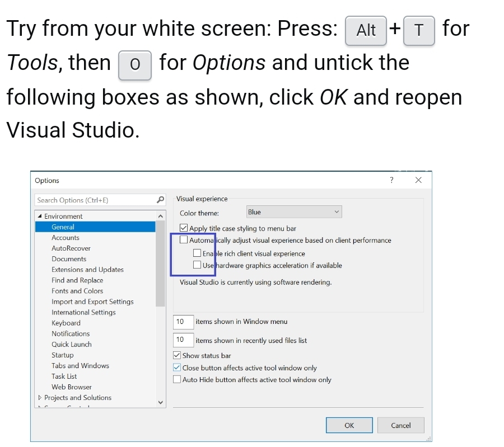Click the search magnifier icon in Options
The image size is (504, 447).
pos(160,200)
